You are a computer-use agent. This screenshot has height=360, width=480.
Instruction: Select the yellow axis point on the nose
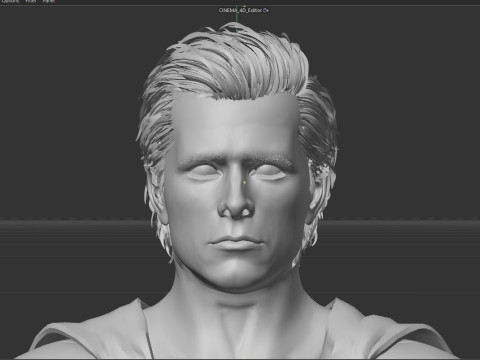click(245, 182)
